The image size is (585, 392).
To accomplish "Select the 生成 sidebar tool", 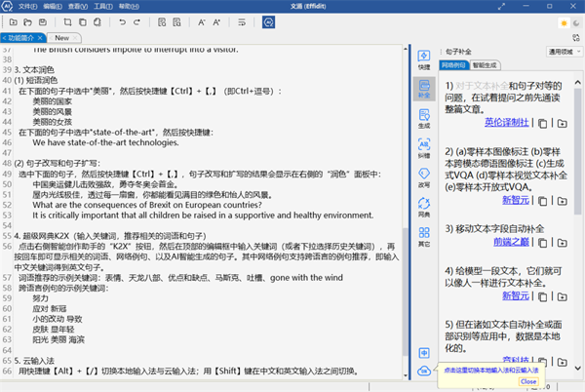I will (424, 119).
